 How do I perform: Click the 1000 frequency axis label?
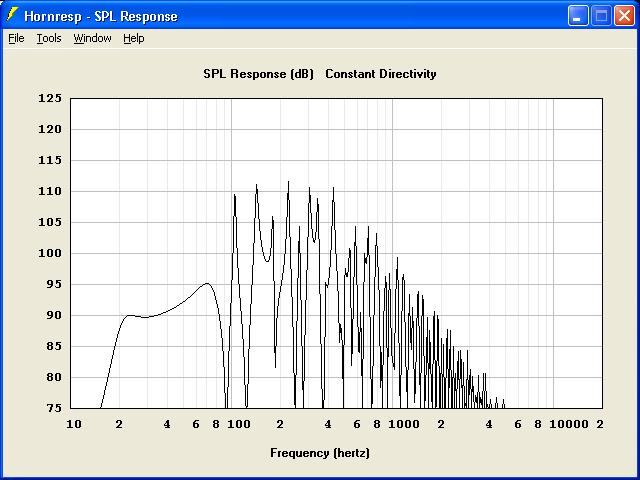point(404,424)
